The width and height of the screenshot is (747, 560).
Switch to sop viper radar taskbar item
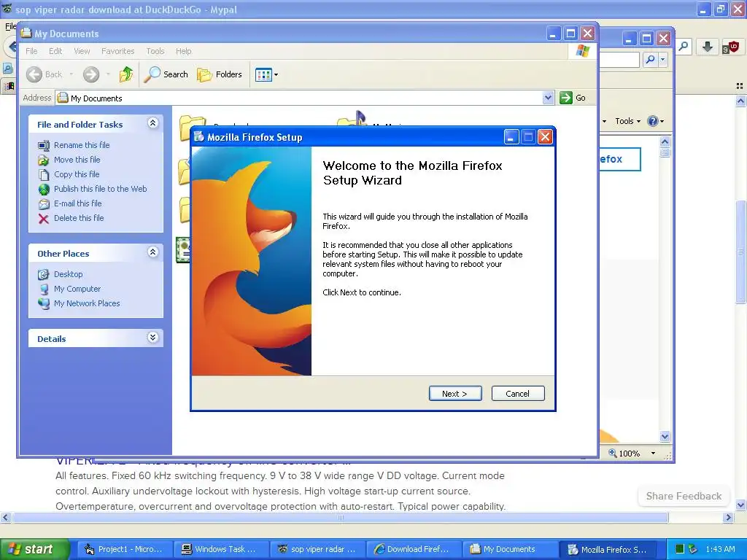317,549
